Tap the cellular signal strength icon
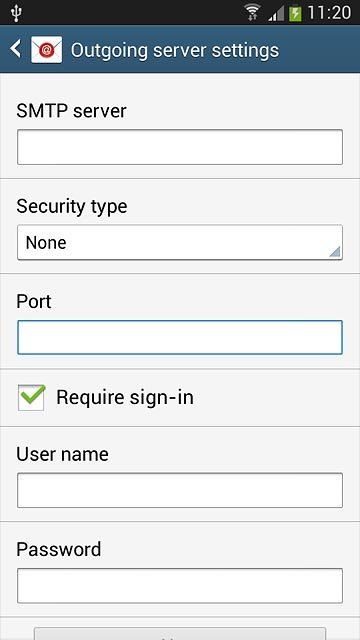The height and width of the screenshot is (640, 360). click(276, 13)
